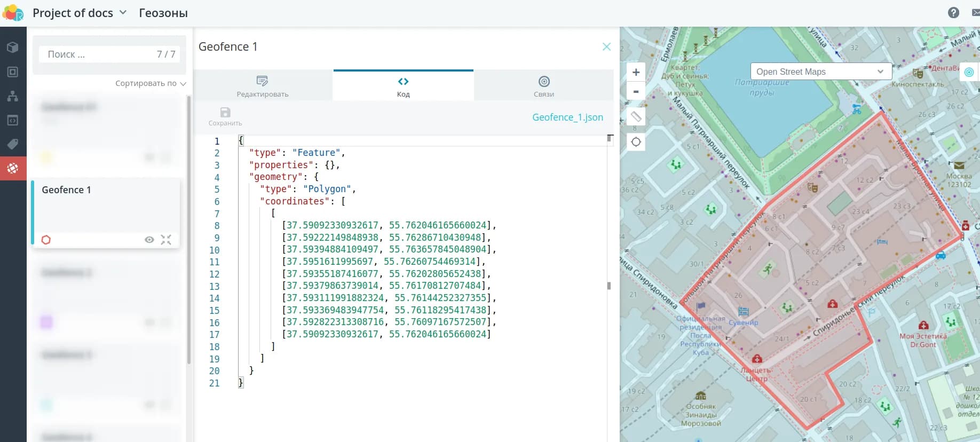Open the help question mark icon
This screenshot has width=980, height=442.
coord(953,13)
